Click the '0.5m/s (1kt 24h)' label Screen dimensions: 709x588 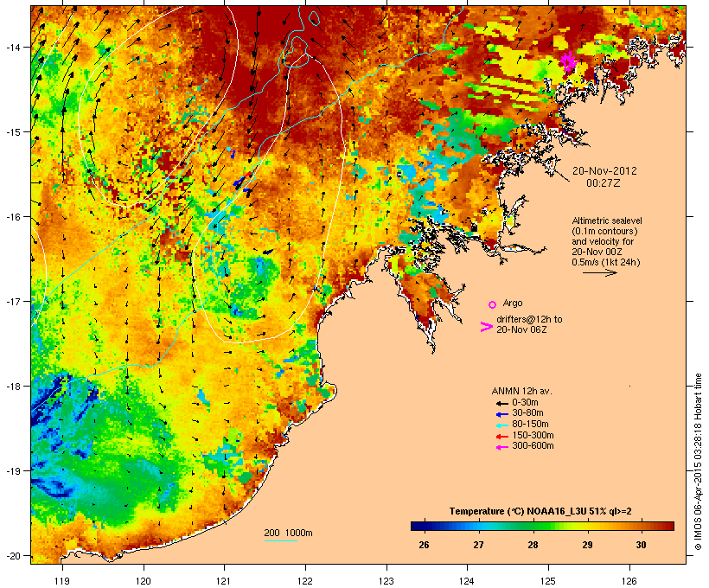click(606, 262)
